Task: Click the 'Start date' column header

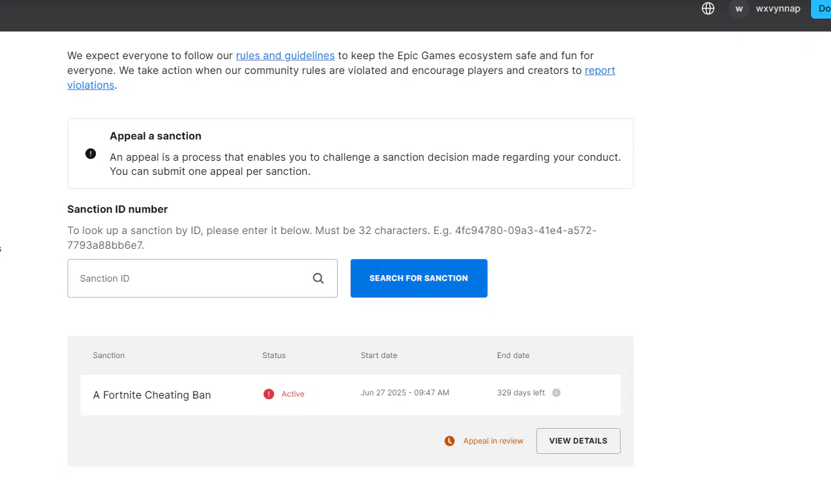Action: pyautogui.click(x=379, y=355)
